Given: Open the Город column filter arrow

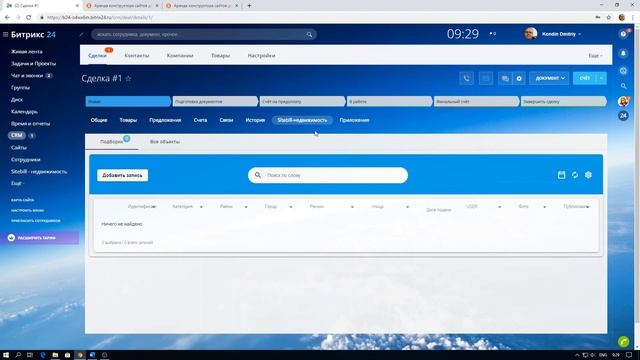Looking at the screenshot, I should coord(291,207).
